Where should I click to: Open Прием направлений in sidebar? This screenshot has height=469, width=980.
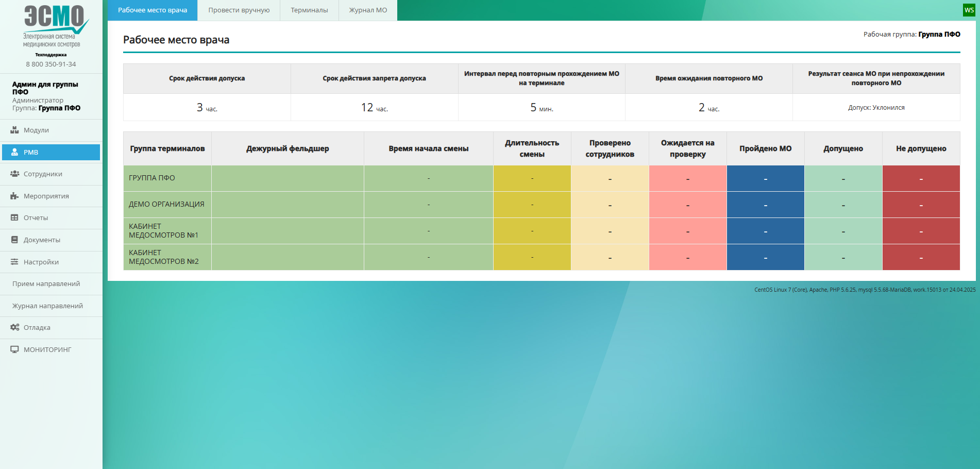(46, 284)
